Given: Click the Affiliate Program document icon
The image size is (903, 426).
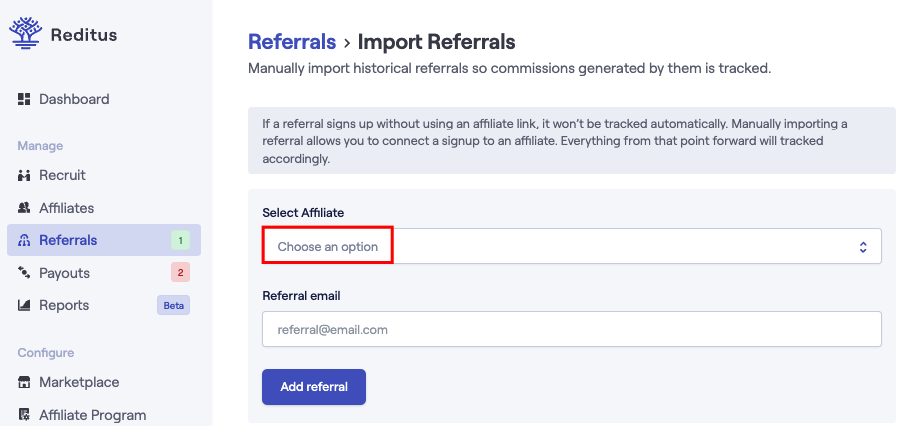Looking at the screenshot, I should coord(24,414).
